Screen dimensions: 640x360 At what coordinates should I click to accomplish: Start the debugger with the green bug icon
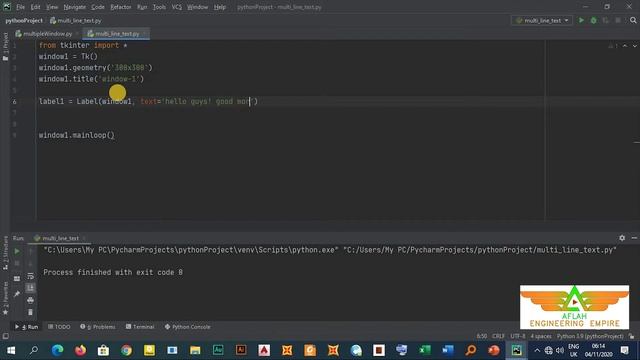[593, 20]
